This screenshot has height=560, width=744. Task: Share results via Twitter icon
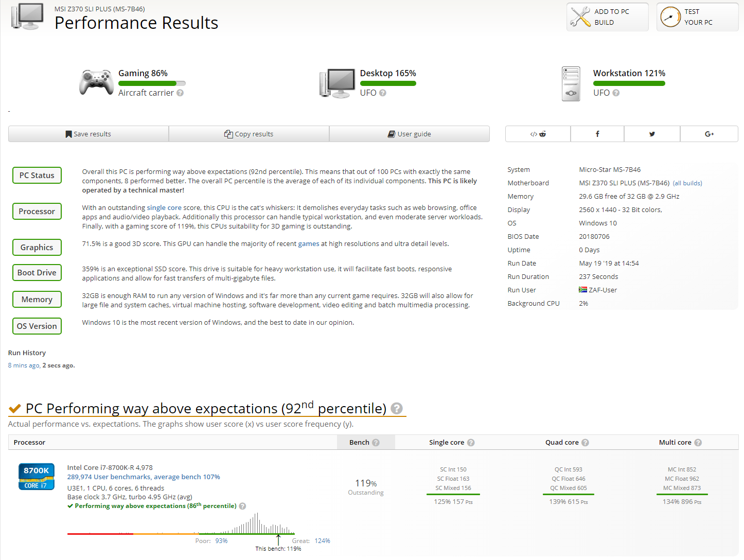tap(652, 134)
